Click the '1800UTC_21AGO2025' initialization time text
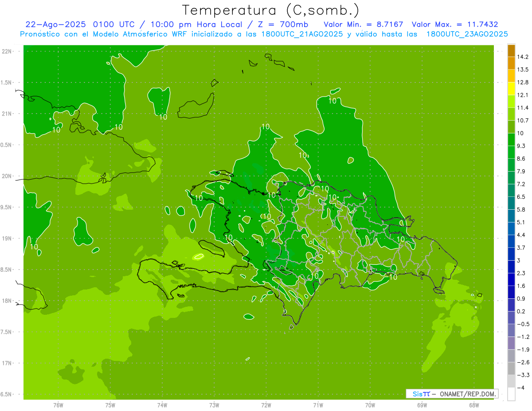 301,34
